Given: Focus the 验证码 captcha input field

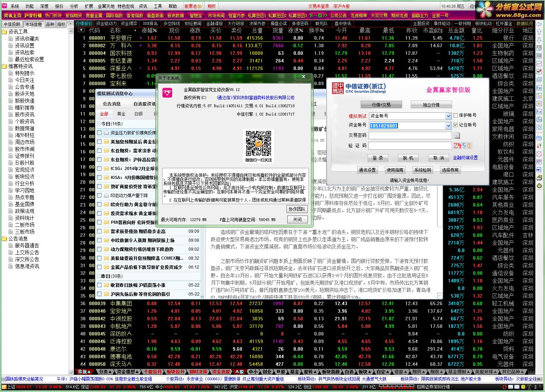Looking at the screenshot, I should 410,146.
